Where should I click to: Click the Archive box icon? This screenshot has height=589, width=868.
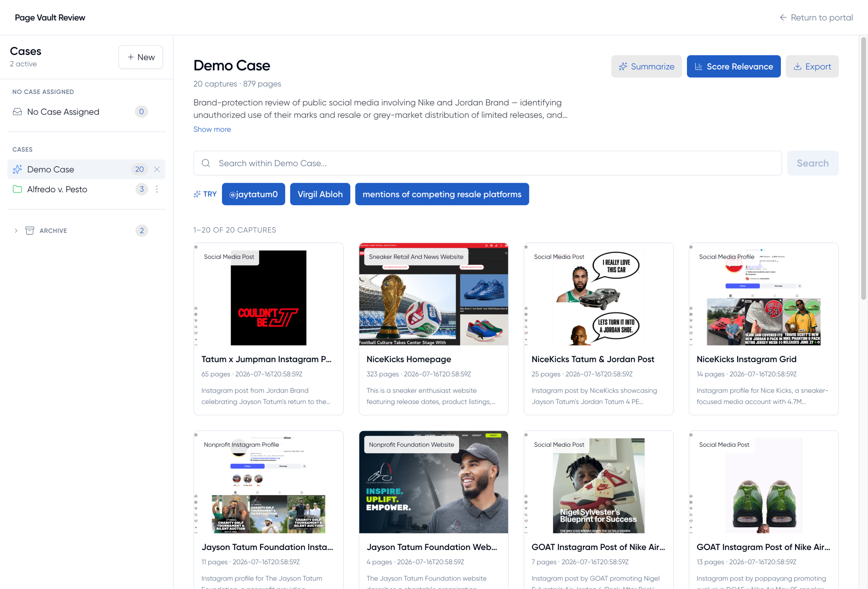click(29, 231)
